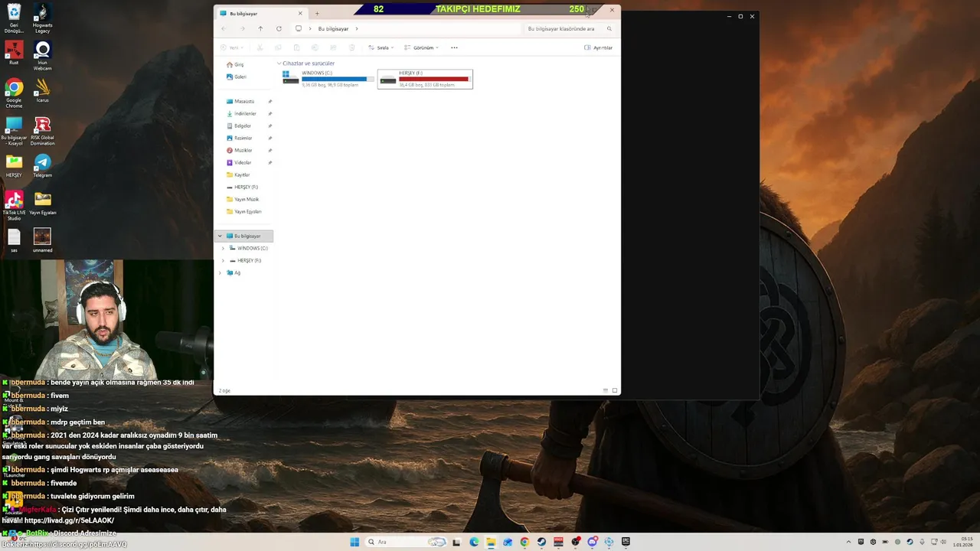
Task: Open the Yayın Eşyaları desktop folder
Action: (x=42, y=204)
